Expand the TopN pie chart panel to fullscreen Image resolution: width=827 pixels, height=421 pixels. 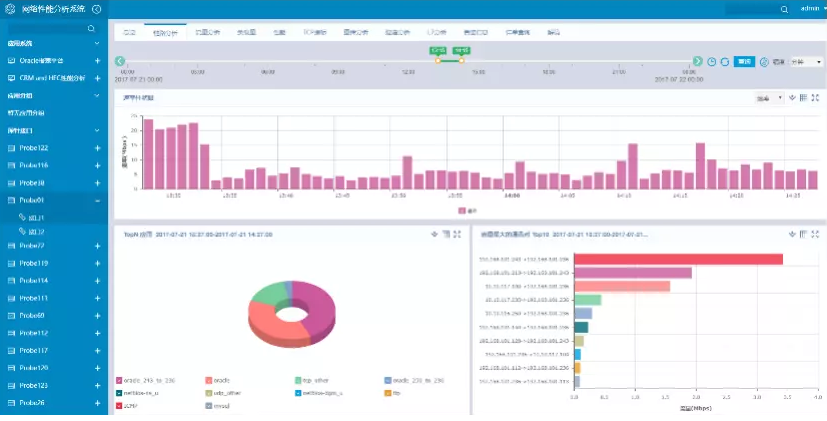(457, 234)
